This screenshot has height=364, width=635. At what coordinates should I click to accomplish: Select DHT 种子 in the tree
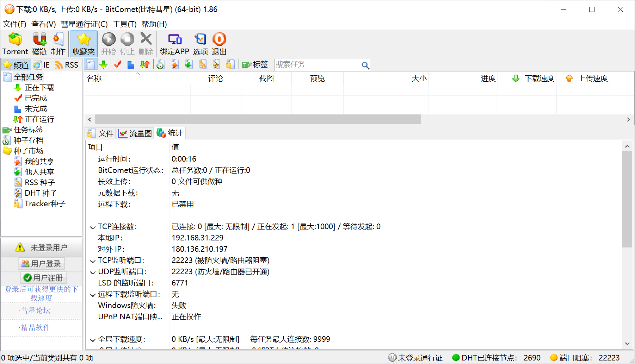click(41, 193)
